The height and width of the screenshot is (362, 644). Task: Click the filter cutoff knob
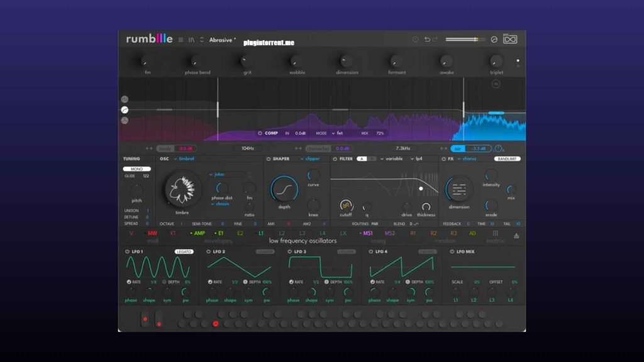click(x=345, y=206)
